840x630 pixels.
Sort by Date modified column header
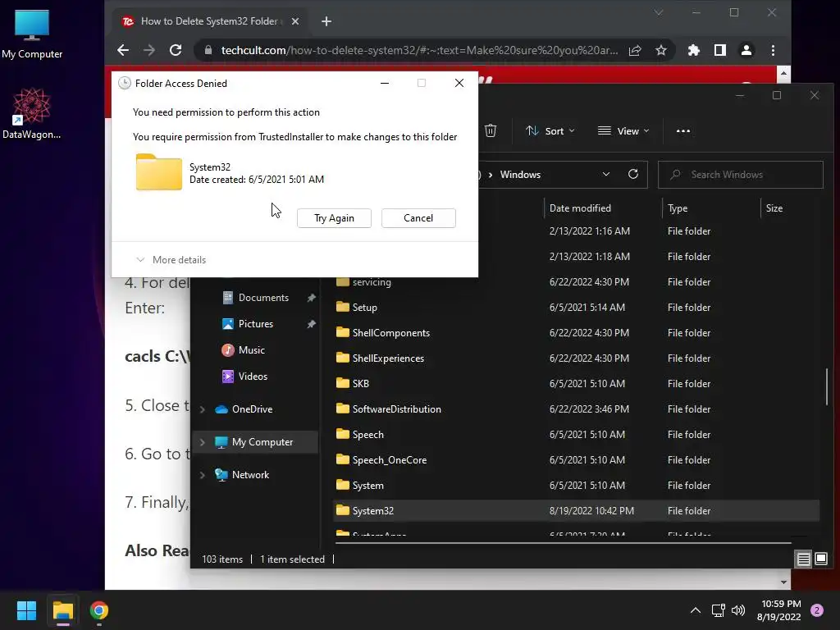(x=580, y=208)
